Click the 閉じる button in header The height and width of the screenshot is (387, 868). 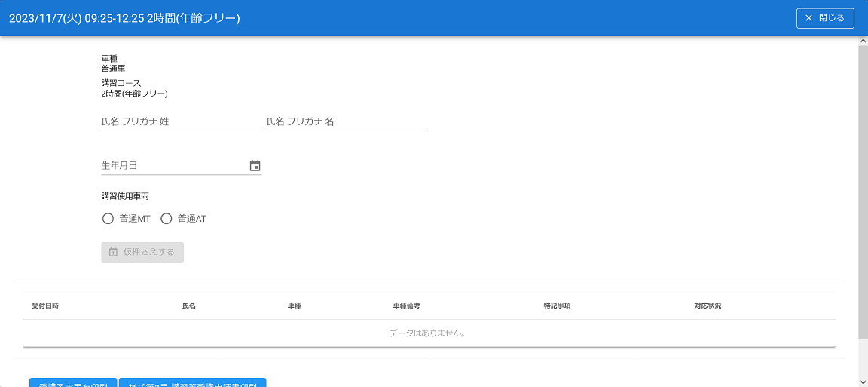tap(824, 18)
